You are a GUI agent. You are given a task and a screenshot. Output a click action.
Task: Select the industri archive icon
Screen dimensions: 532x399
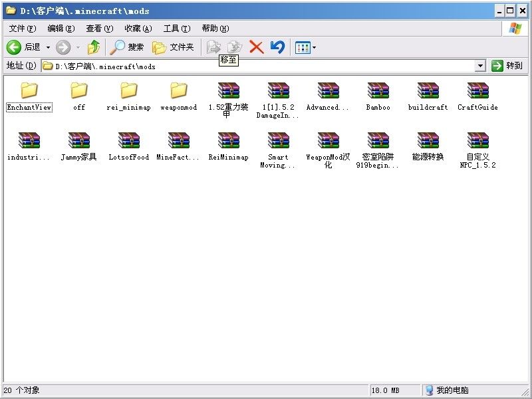point(29,140)
